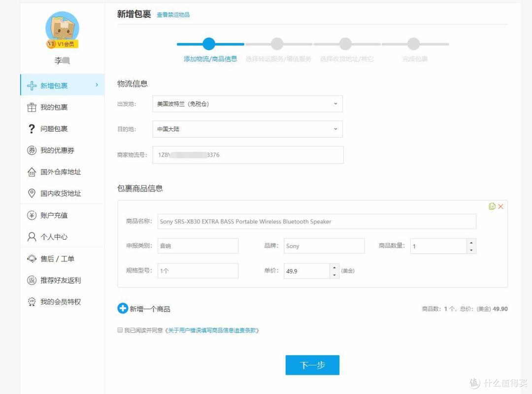
Task: Click the 账户充值 yen icon
Action: [32, 215]
